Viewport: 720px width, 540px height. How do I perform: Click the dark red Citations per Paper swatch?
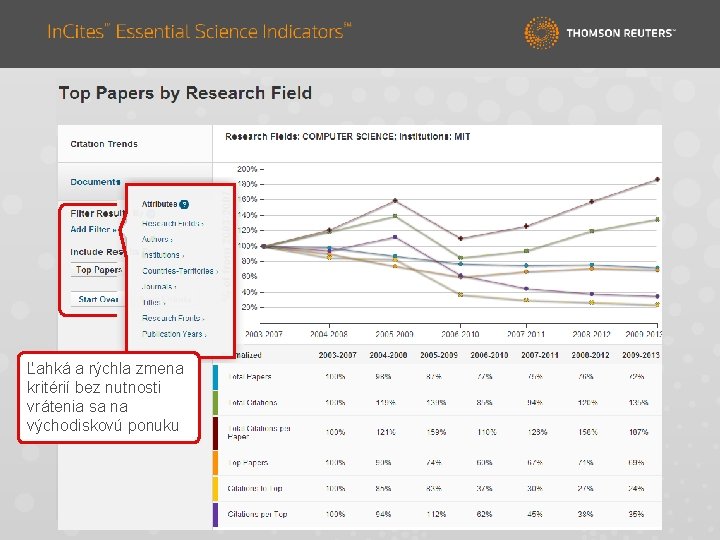coord(215,433)
